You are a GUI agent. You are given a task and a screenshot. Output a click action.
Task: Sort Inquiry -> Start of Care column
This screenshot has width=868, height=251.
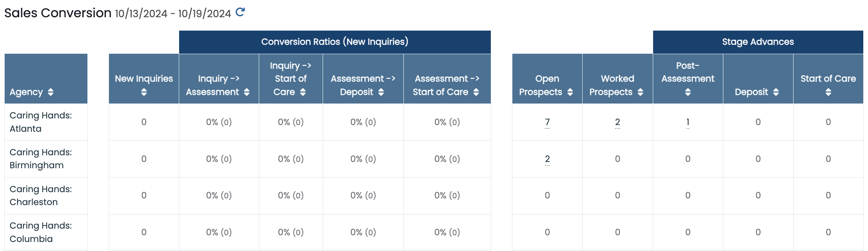pyautogui.click(x=303, y=92)
